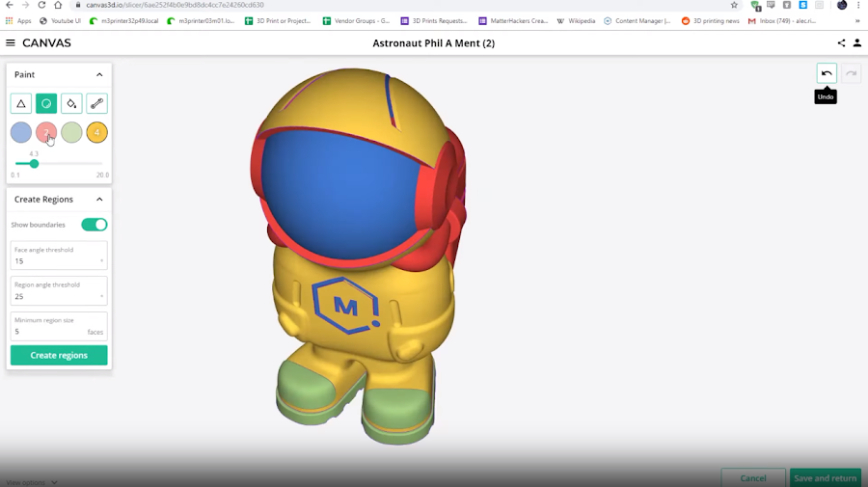Open the 3D Prints Requests bookmark
This screenshot has height=487, width=868.
[434, 21]
